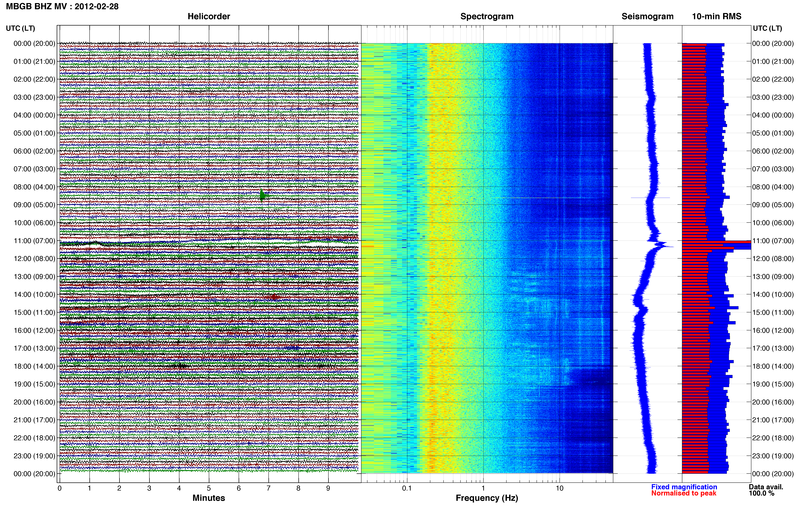Image resolution: width=812 pixels, height=508 pixels.
Task: Click right-axis time label "15:00 (11:00)"
Action: pyautogui.click(x=773, y=312)
